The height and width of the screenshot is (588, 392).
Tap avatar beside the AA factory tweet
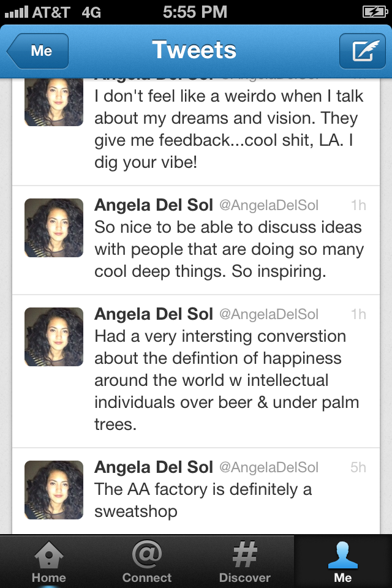pyautogui.click(x=54, y=490)
